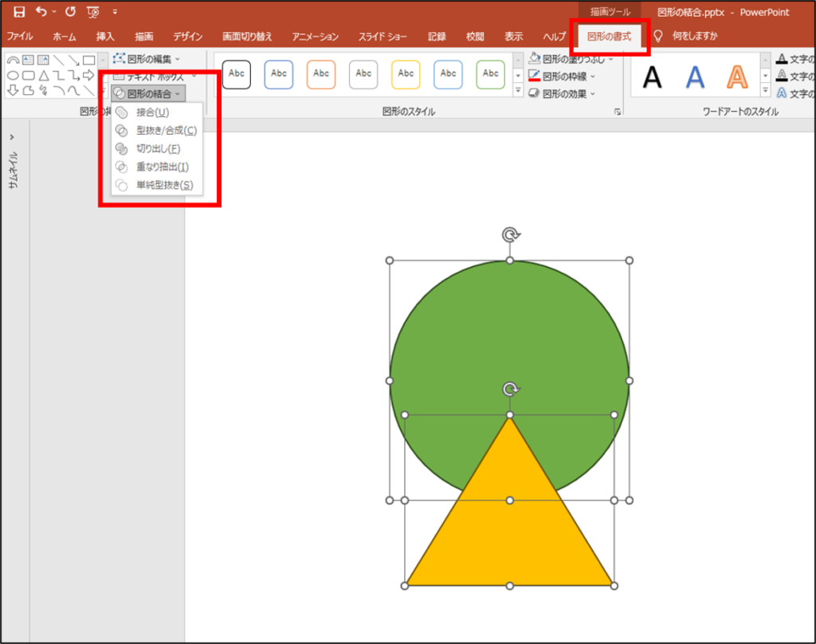Screen dimensions: 816x644
Task: Start slideshow from beginning icon
Action: point(93,12)
